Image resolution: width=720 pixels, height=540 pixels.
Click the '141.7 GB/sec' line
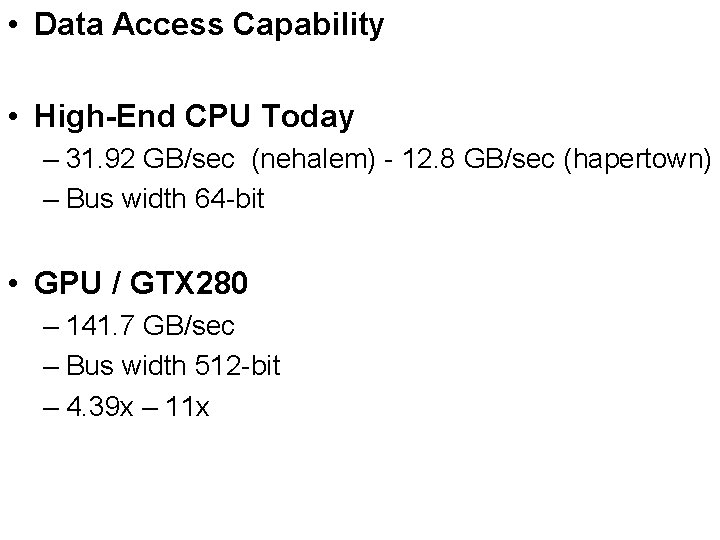(150, 326)
